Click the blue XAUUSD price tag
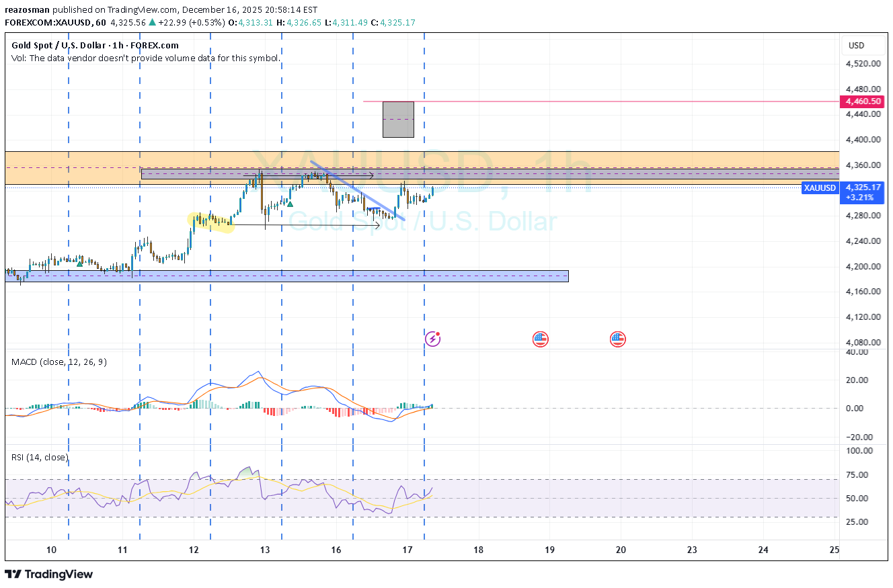893x588 pixels. coord(820,187)
